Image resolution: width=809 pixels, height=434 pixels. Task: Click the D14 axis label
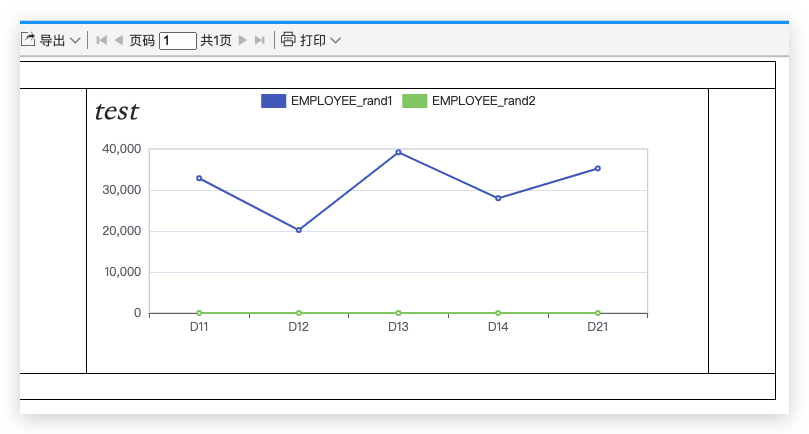[x=498, y=327]
